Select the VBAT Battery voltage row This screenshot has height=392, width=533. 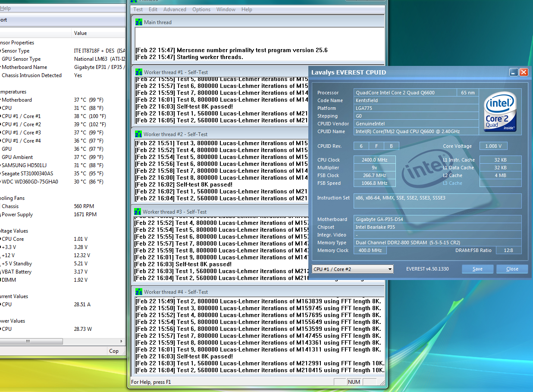click(x=63, y=272)
